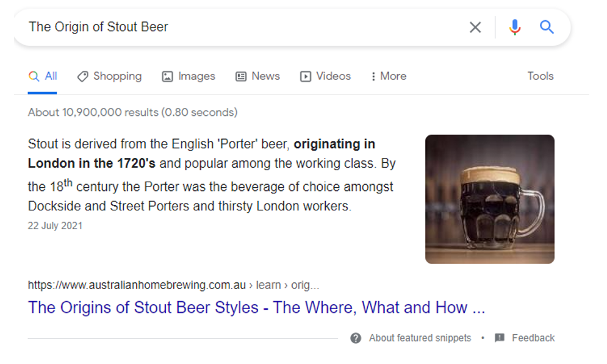Click the Images picture icon
This screenshot has width=607, height=364.
[167, 76]
